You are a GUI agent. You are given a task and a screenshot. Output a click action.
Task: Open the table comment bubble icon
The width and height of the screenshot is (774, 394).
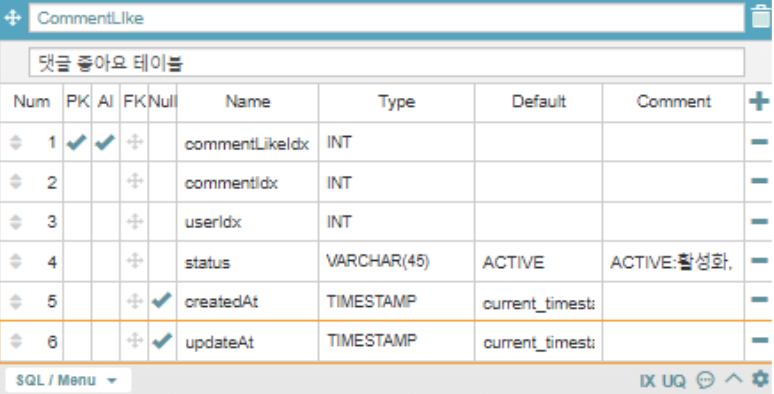[x=705, y=380]
